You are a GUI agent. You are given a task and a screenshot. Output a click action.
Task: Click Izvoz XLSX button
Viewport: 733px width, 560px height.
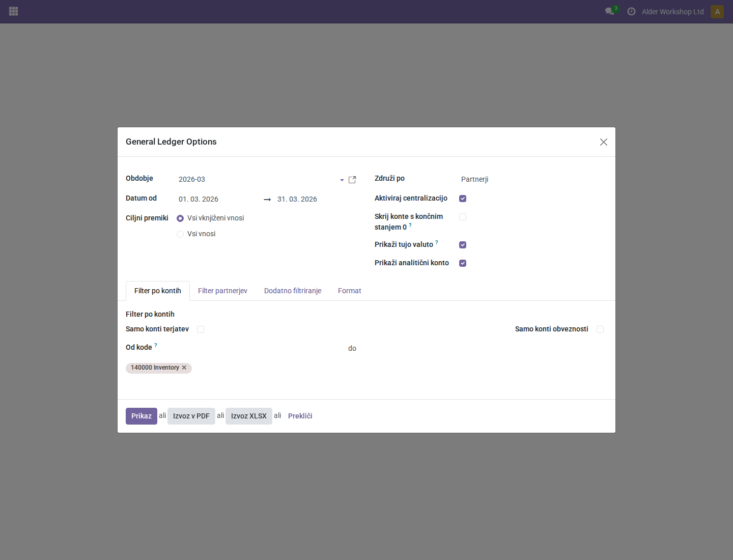click(249, 416)
